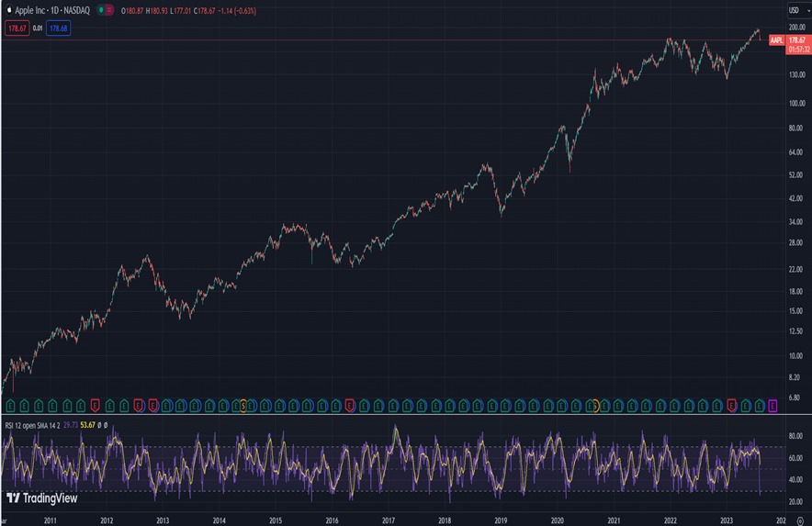Click the purple upcoming earnings marker
Viewport: 812px width, 526px height.
(x=773, y=406)
